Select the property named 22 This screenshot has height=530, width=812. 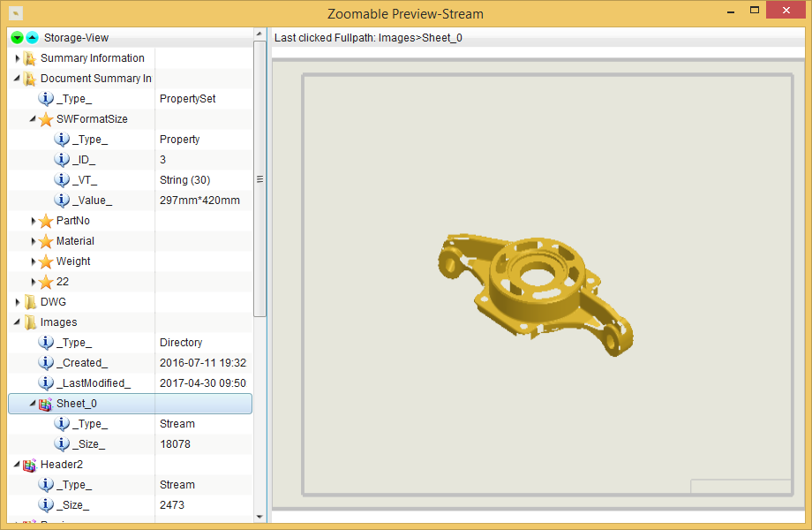[x=63, y=282]
